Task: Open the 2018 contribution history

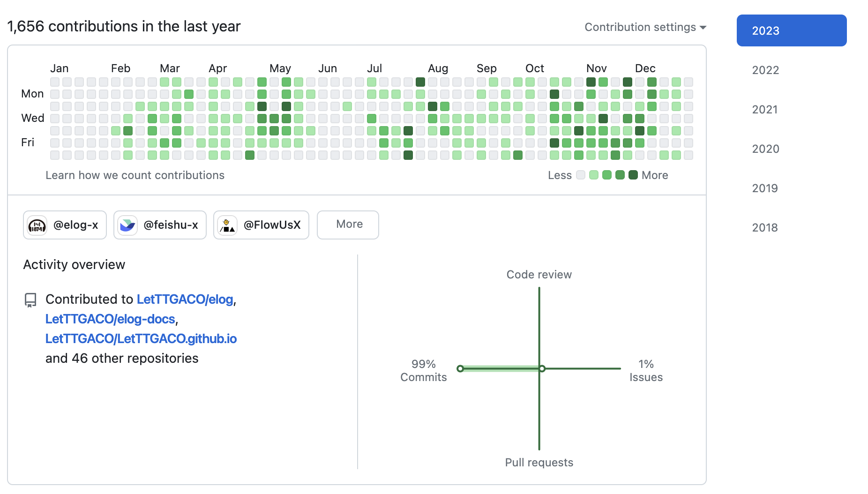Action: click(765, 228)
